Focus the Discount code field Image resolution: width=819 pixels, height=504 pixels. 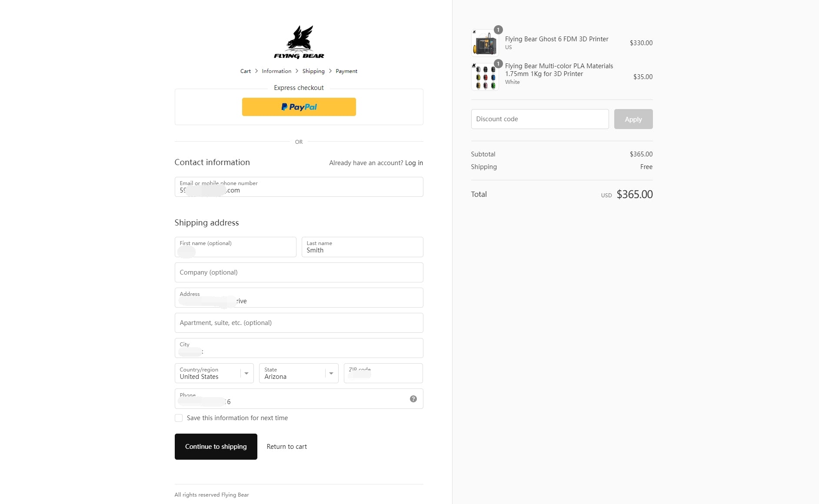539,119
